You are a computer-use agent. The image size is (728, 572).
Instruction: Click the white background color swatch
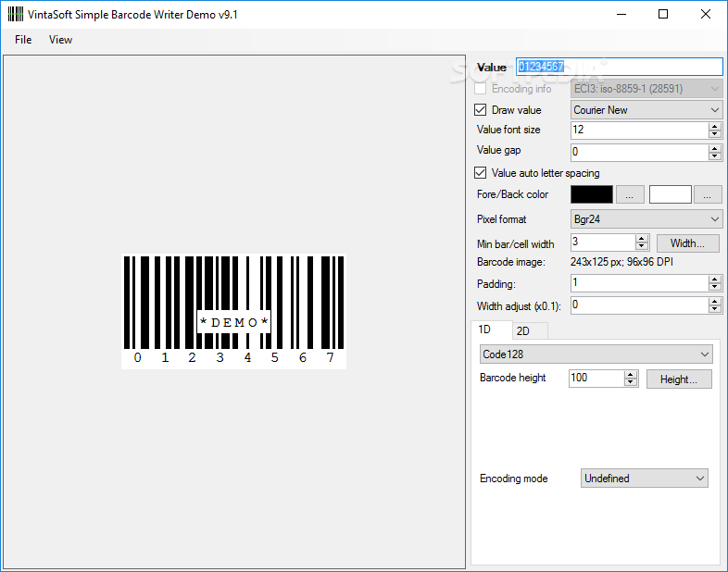coord(670,194)
